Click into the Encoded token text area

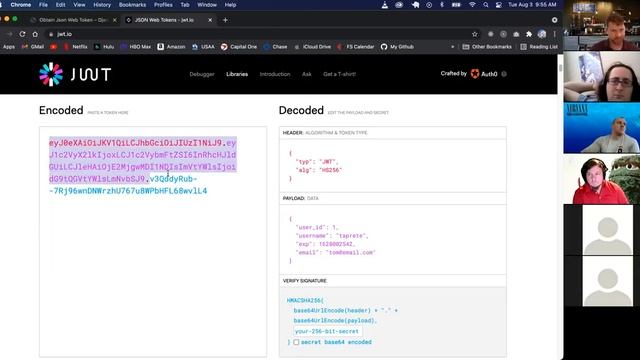point(153,242)
